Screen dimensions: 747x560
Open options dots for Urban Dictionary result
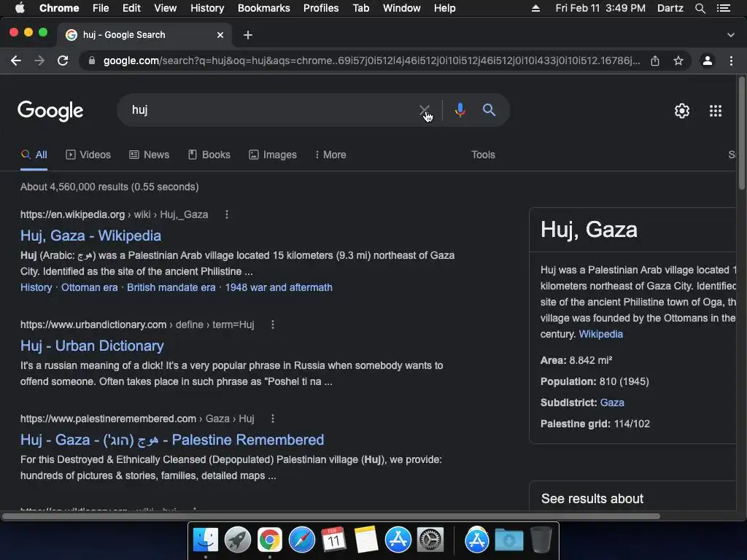point(273,324)
